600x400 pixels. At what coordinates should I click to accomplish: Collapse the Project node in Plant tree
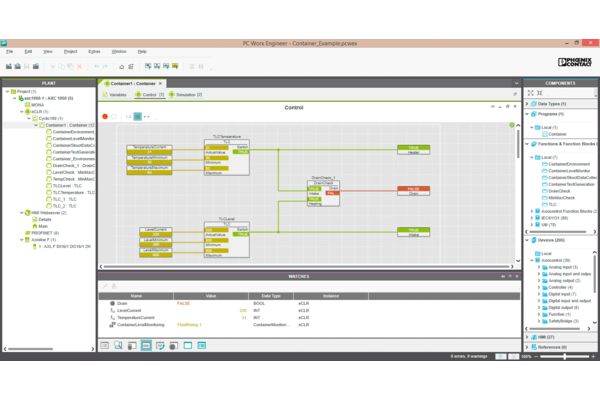pyautogui.click(x=7, y=91)
